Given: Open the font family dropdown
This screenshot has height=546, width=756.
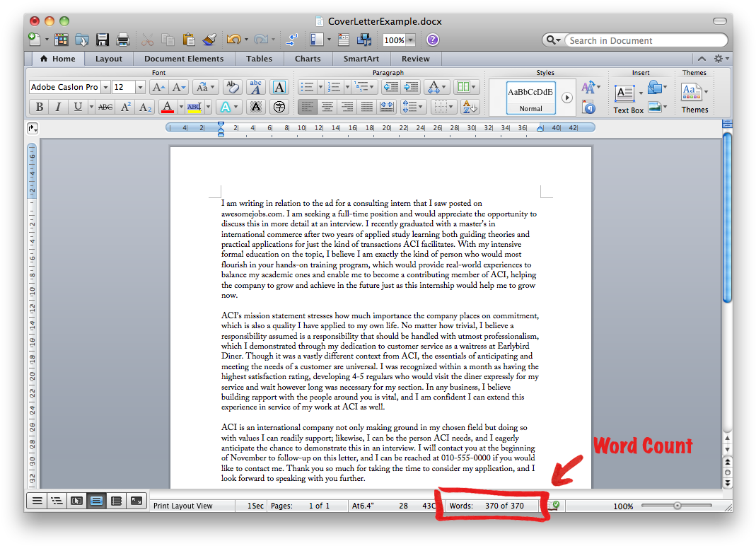Looking at the screenshot, I should (x=105, y=87).
